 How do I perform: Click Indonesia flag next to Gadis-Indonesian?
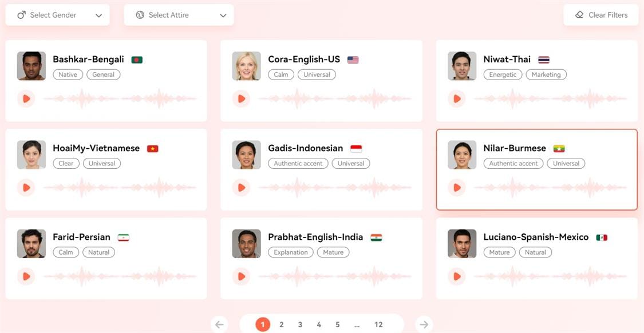[356, 149]
